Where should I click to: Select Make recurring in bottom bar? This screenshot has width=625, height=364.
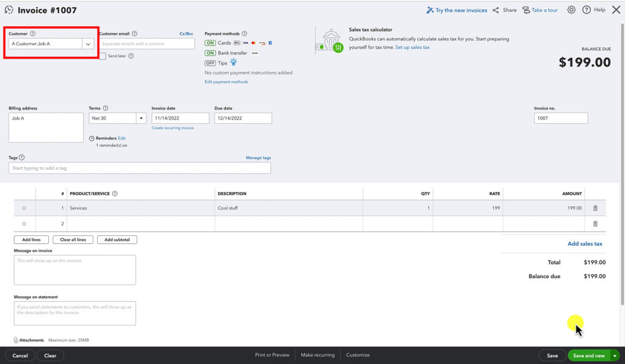tap(317, 355)
